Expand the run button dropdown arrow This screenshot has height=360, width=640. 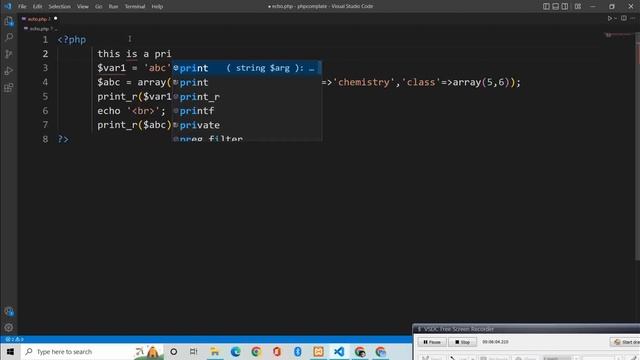(x=615, y=18)
